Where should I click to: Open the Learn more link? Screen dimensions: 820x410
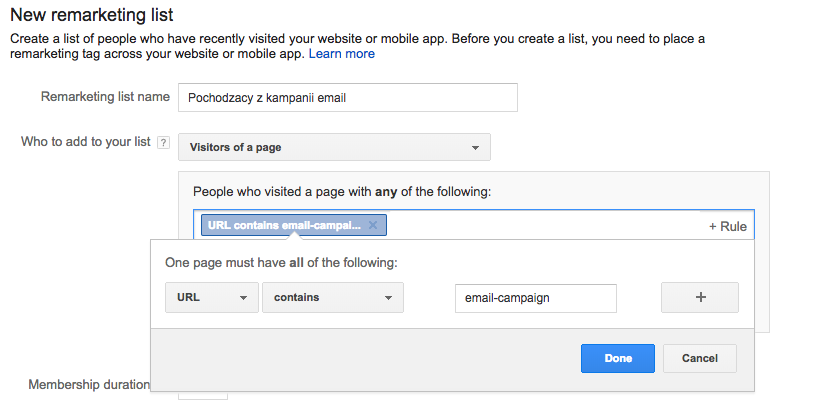342,54
